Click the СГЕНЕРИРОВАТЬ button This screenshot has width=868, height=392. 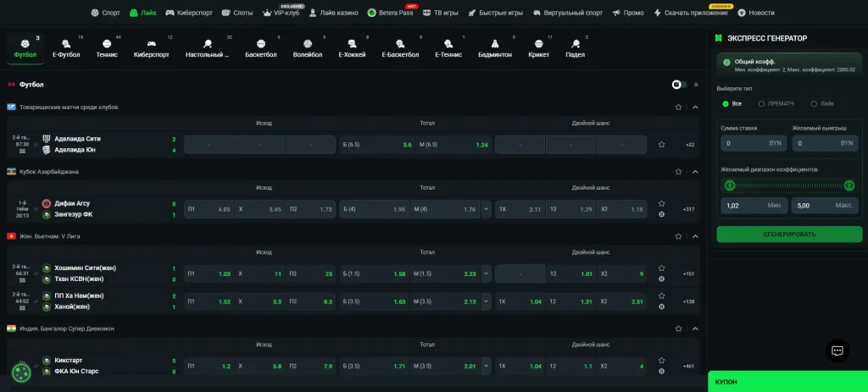[x=789, y=234]
